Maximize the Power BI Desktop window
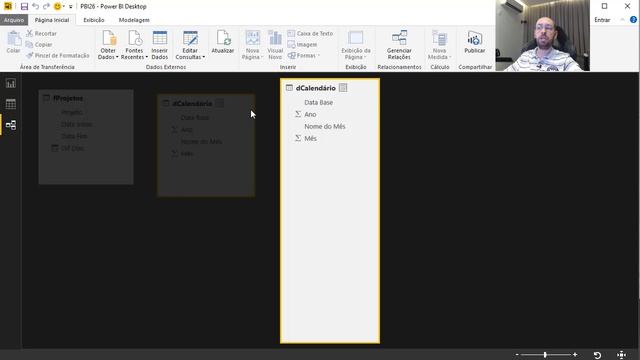This screenshot has width=640, height=360. pyautogui.click(x=604, y=6)
